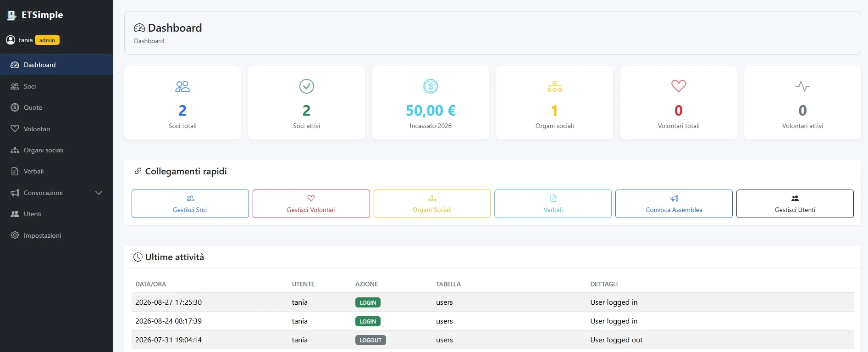
Task: Open Volontari from the sidebar
Action: 56,129
